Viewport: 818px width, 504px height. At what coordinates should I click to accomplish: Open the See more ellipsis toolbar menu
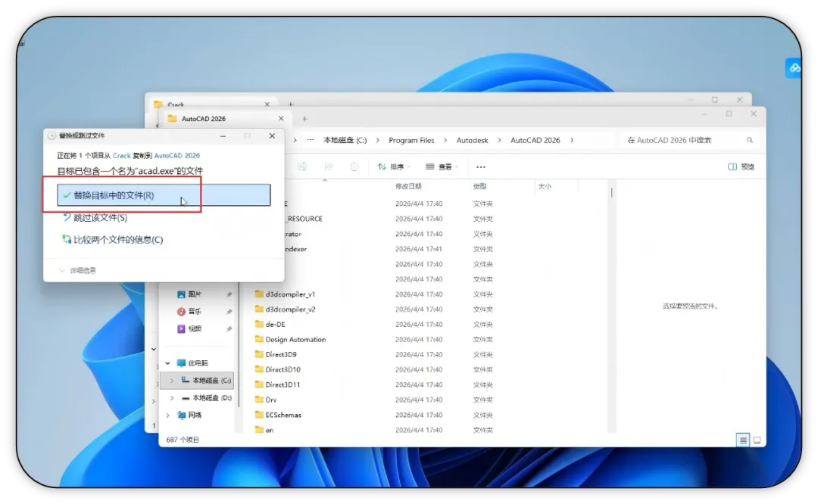[x=481, y=166]
